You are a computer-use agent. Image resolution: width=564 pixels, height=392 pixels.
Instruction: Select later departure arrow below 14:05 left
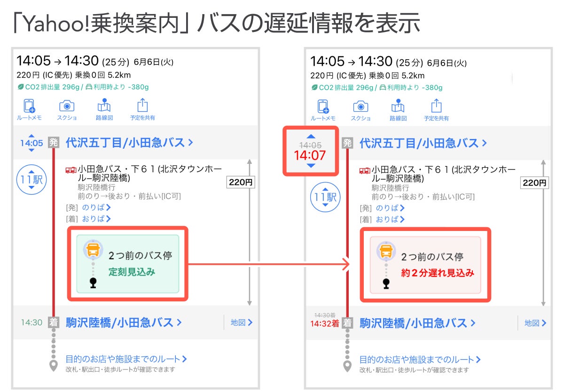click(31, 150)
